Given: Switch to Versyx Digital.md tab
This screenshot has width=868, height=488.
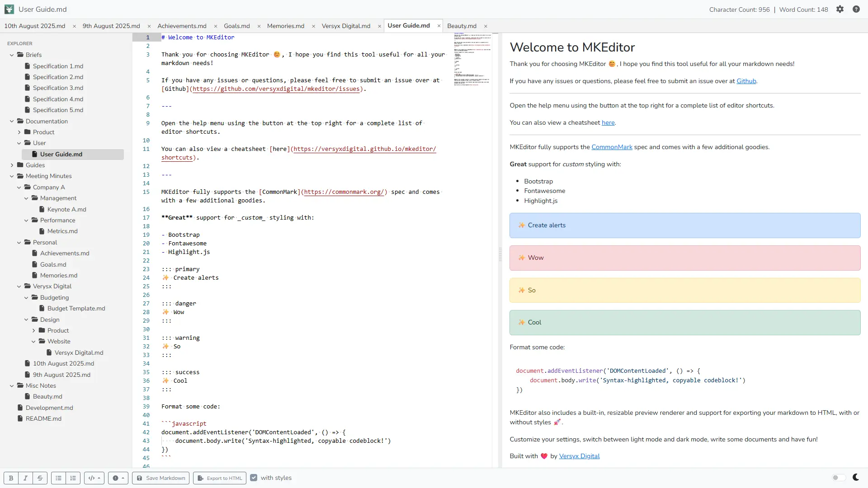Looking at the screenshot, I should click(346, 26).
